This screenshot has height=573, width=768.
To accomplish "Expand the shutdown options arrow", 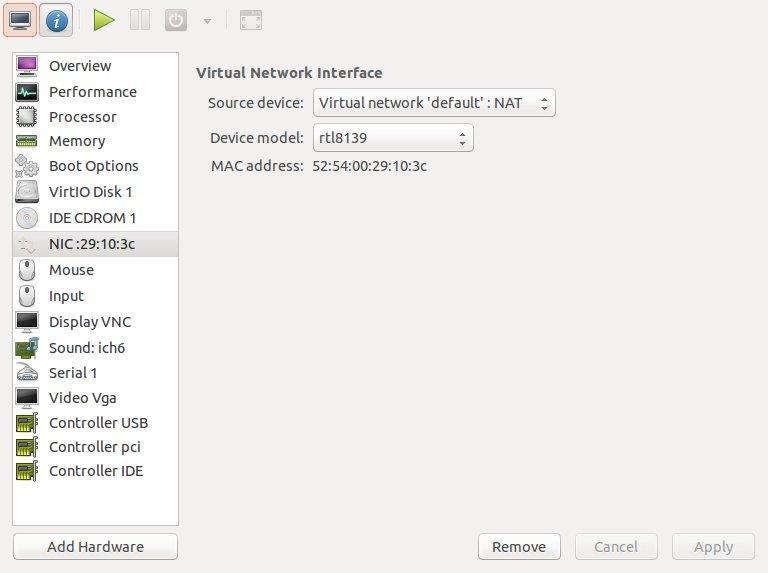I will [x=208, y=21].
